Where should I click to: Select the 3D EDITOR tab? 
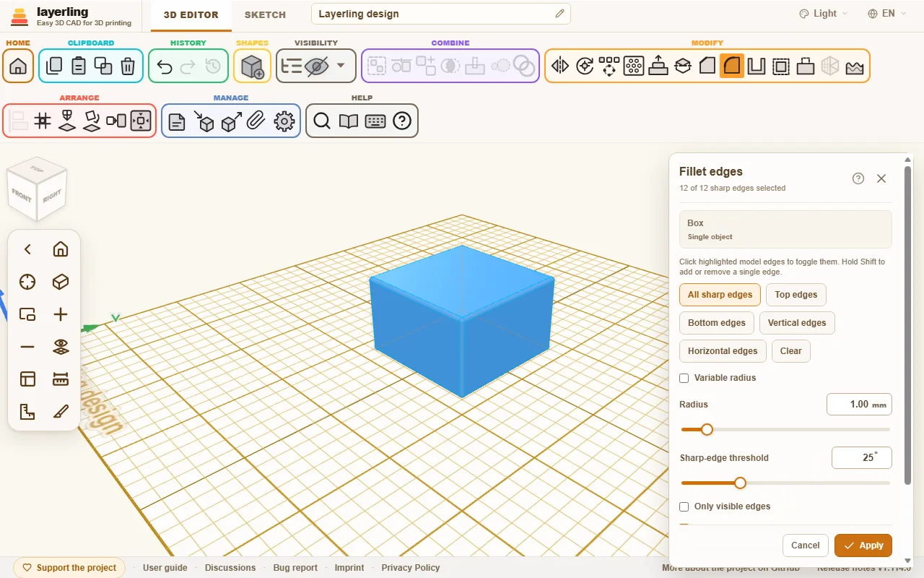191,14
